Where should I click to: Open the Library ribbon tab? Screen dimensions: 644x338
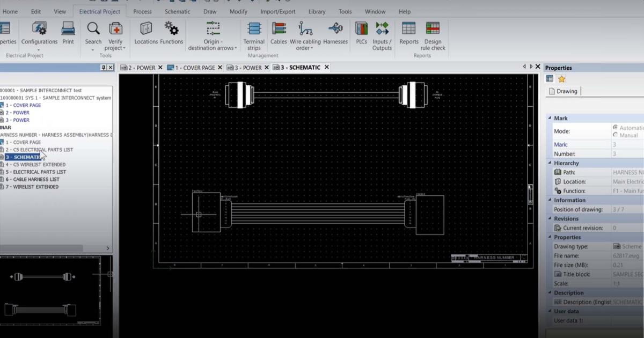[317, 11]
